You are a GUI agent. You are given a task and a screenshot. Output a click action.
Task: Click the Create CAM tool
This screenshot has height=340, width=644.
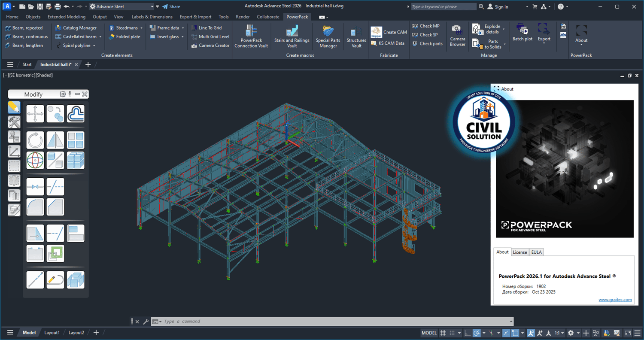[389, 32]
